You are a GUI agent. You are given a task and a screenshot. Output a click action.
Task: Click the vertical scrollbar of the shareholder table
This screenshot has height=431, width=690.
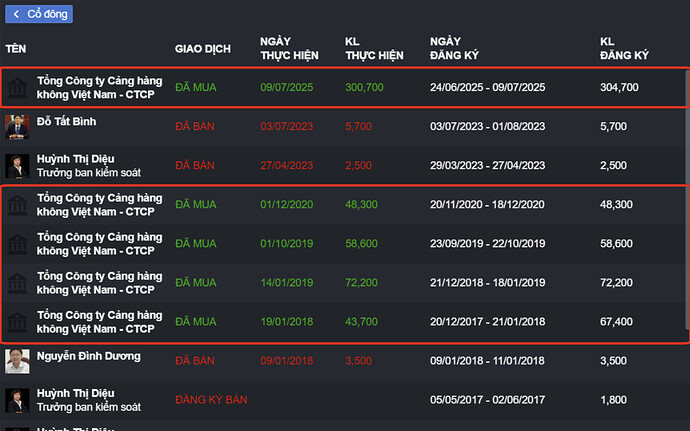[687, 199]
